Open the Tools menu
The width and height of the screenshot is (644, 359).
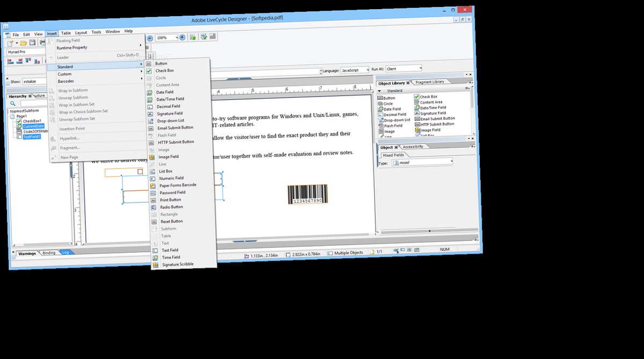96,32
